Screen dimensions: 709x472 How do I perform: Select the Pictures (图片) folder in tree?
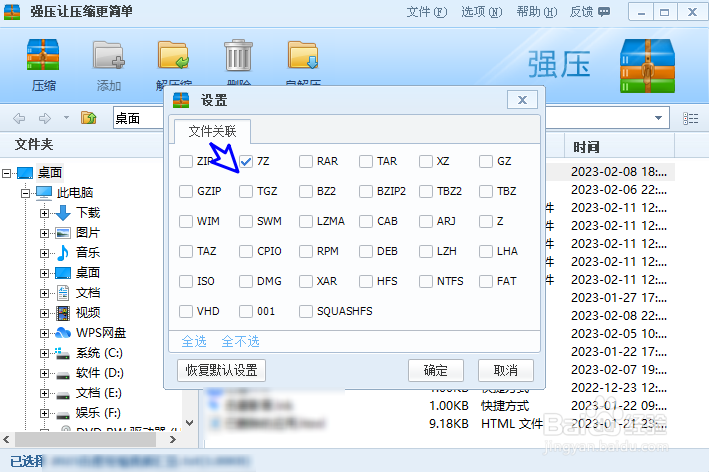tap(88, 233)
